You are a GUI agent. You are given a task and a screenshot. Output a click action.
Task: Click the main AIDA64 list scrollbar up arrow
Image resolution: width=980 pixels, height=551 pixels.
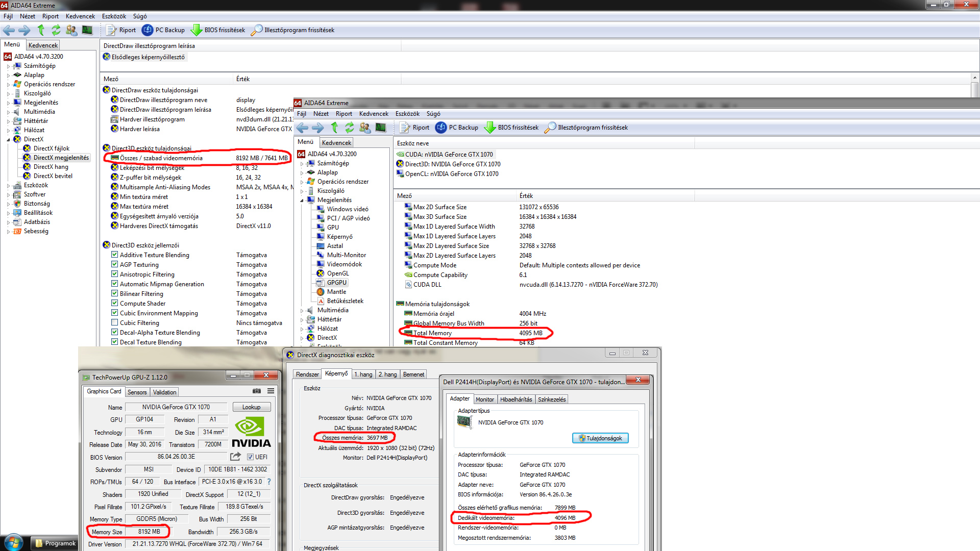click(x=975, y=77)
